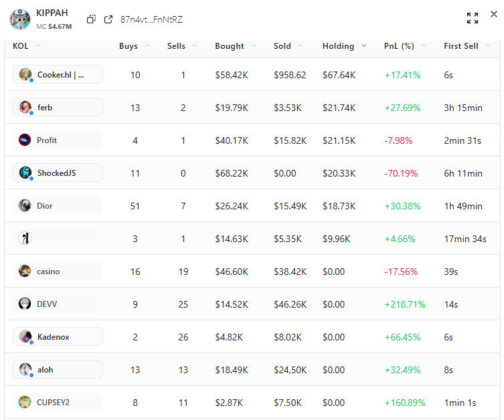
Task: Select +17.41% PnL value
Action: pos(402,75)
